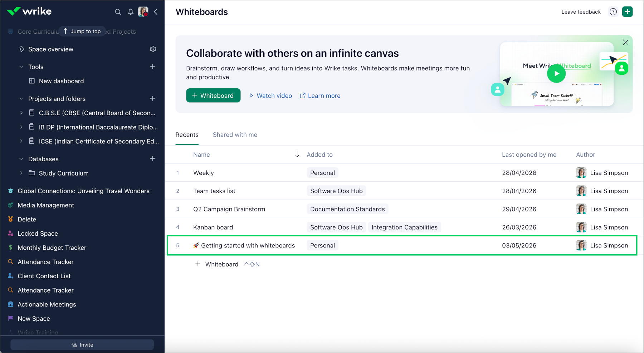This screenshot has height=353, width=644.
Task: Open New Space in sidebar
Action: [34, 319]
